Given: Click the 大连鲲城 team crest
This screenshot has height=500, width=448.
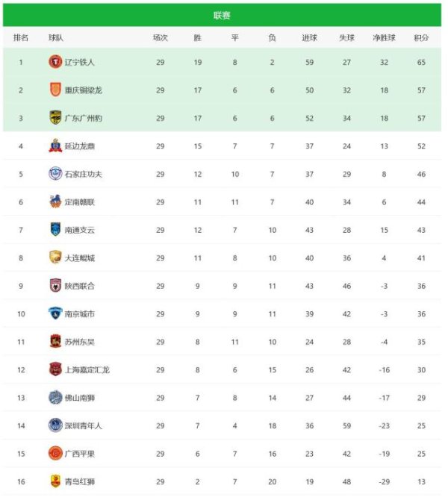Looking at the screenshot, I should click(55, 257).
